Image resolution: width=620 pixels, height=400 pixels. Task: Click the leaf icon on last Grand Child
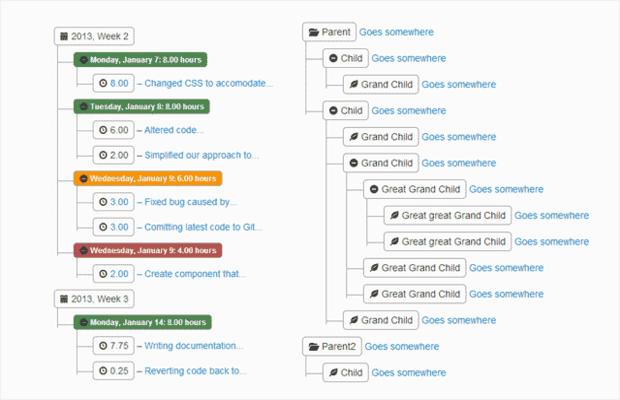[354, 320]
